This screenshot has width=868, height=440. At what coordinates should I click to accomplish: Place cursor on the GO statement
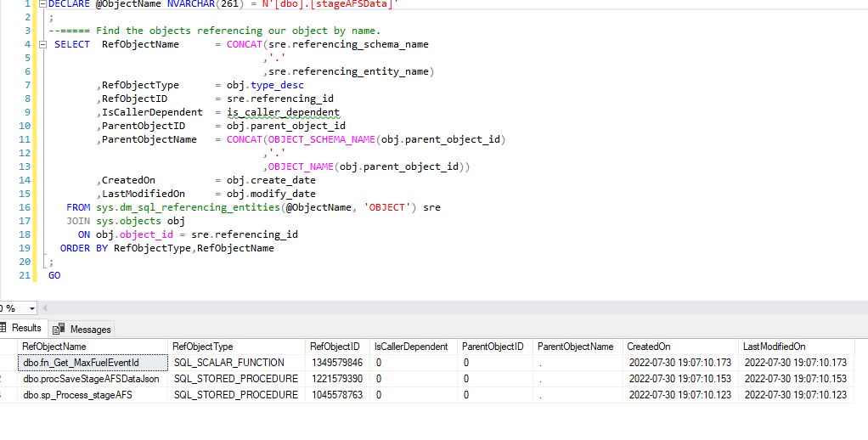coord(54,275)
